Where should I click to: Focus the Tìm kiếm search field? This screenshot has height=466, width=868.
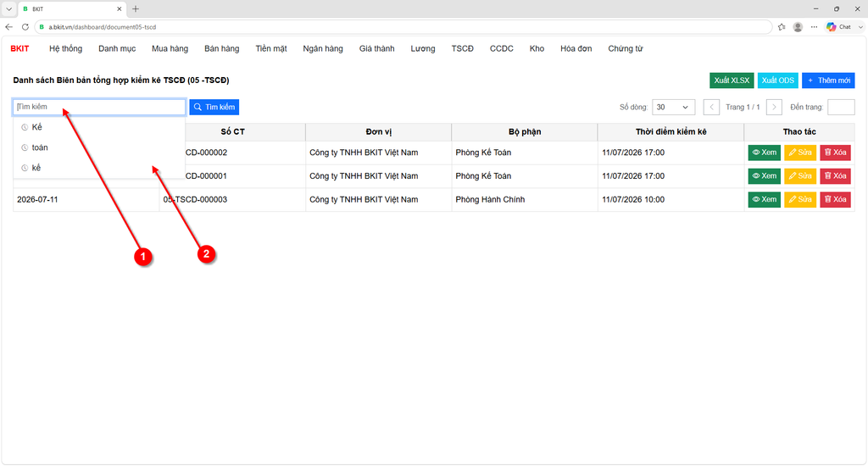pos(99,107)
